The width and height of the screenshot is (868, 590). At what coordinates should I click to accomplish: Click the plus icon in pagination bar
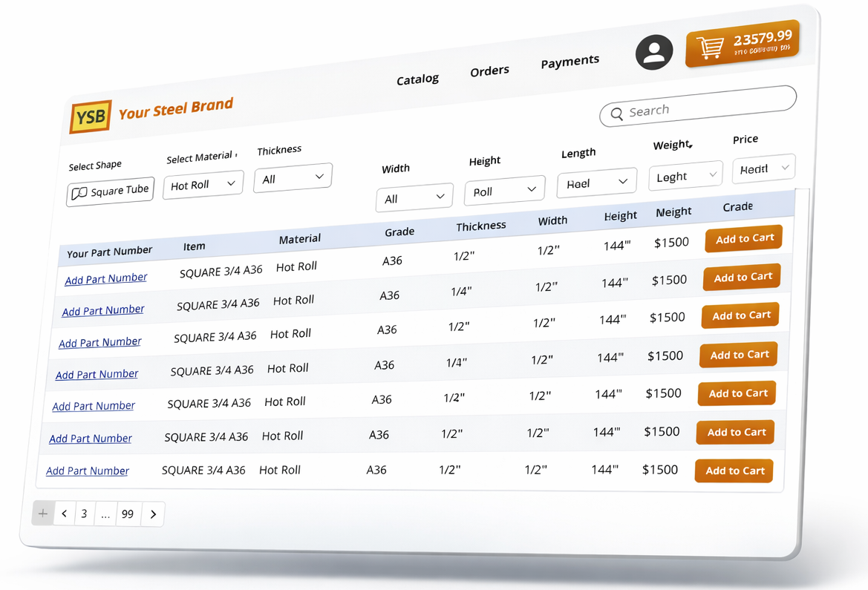pyautogui.click(x=43, y=513)
